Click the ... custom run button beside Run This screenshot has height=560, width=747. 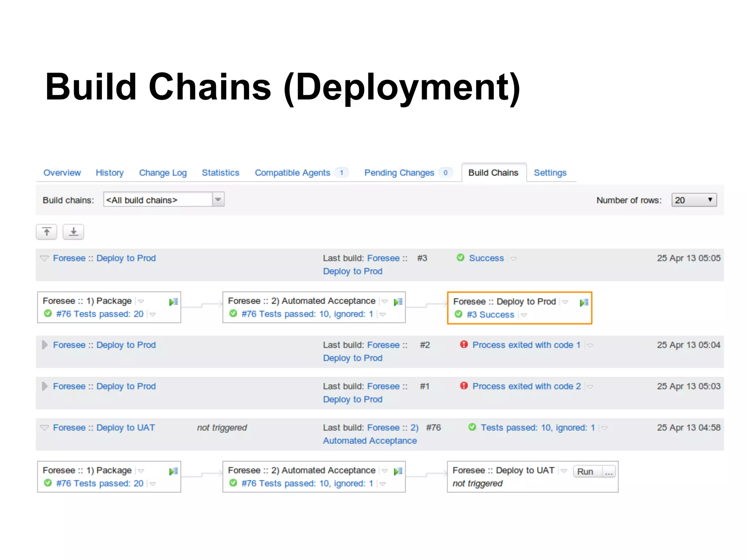click(x=609, y=471)
